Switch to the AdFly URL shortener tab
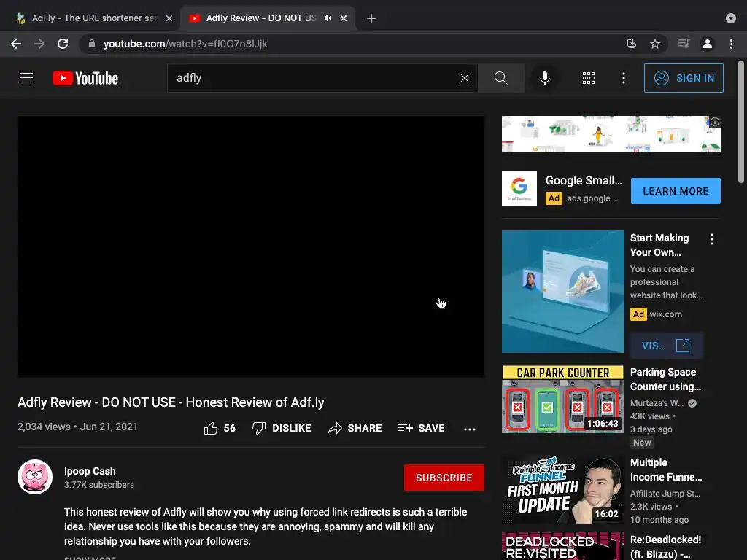Screen dimensions: 747x560 click(93, 18)
